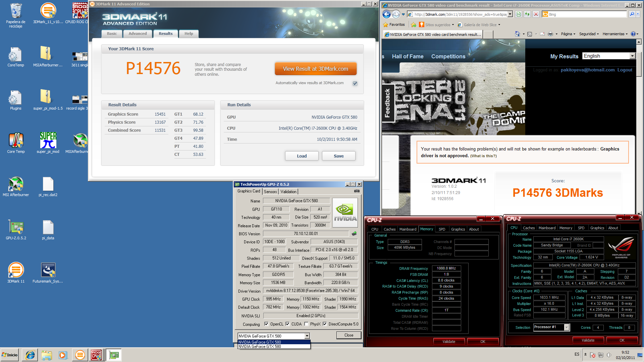
Task: Click the IE home page icon
Action: 518,34
